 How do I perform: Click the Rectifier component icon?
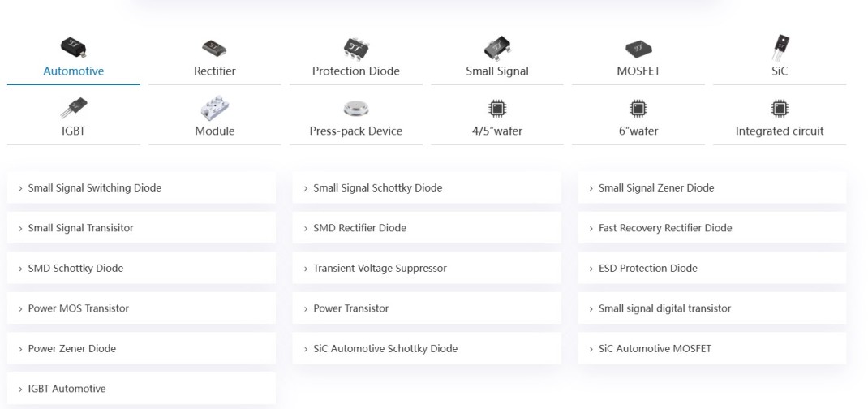click(214, 48)
